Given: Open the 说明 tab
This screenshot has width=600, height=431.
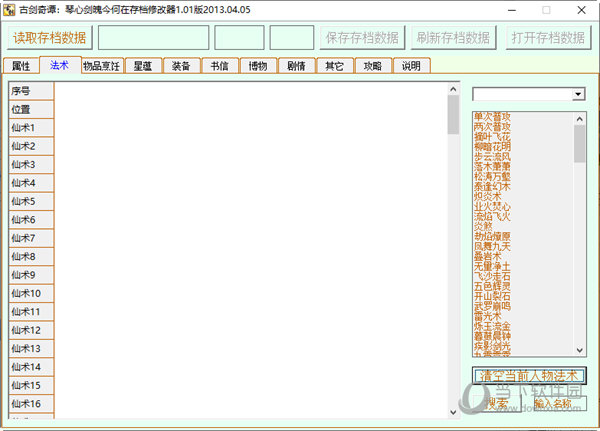Looking at the screenshot, I should (411, 66).
